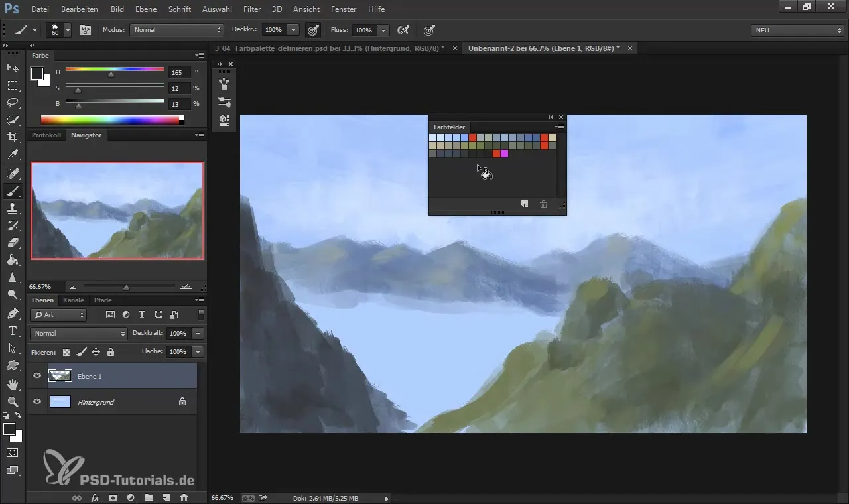
Task: Select the Paint Bucket tool
Action: point(13,260)
